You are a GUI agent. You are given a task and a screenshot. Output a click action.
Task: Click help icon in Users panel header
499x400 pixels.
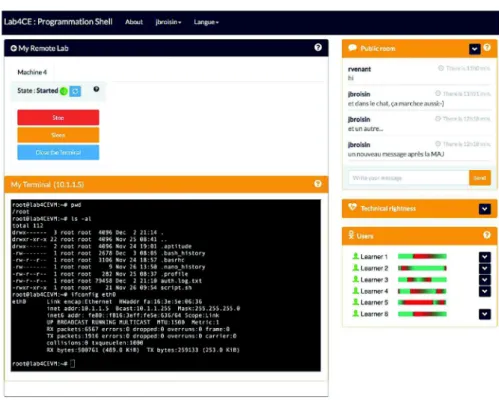487,235
